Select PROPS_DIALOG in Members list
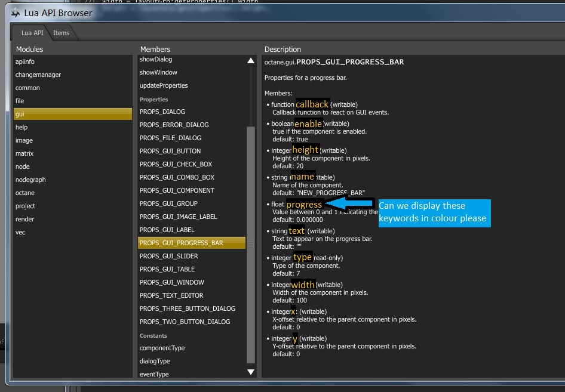This screenshot has width=565, height=392. tap(192, 112)
